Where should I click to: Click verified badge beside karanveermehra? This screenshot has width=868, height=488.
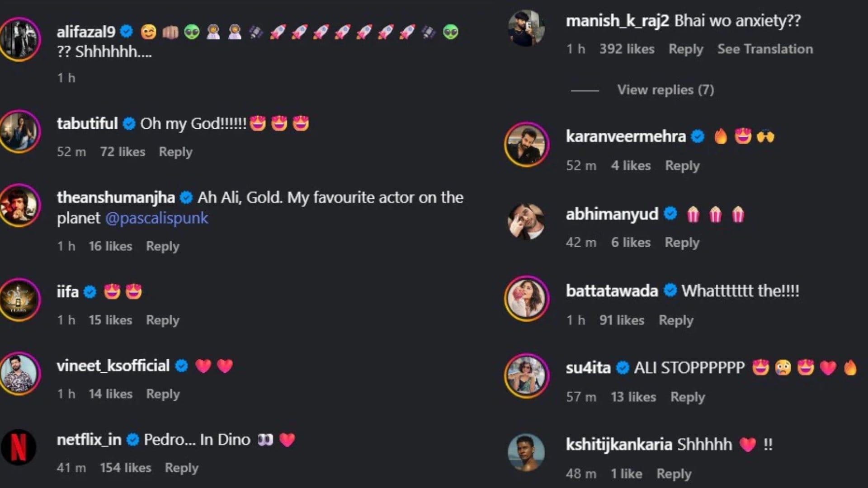pos(698,136)
